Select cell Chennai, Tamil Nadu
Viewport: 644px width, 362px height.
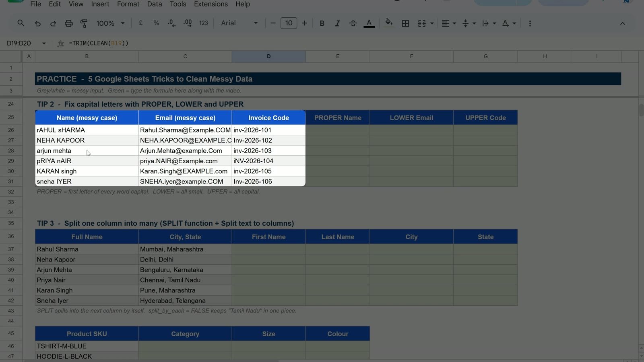coord(185,280)
